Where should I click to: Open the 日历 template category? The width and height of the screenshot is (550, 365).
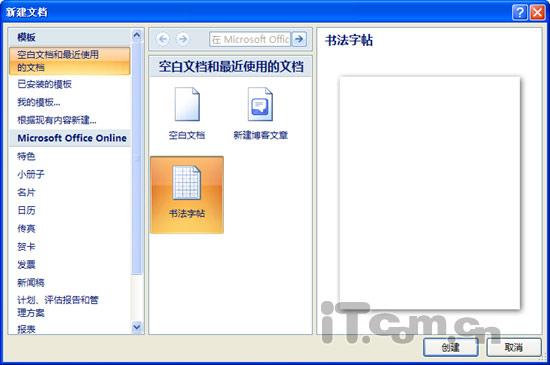point(26,210)
